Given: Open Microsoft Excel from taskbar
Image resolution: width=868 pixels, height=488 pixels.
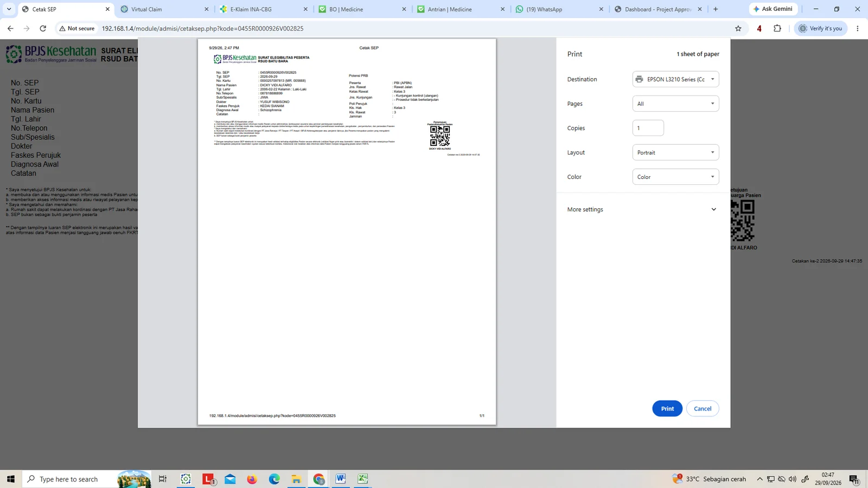Looking at the screenshot, I should click(362, 479).
